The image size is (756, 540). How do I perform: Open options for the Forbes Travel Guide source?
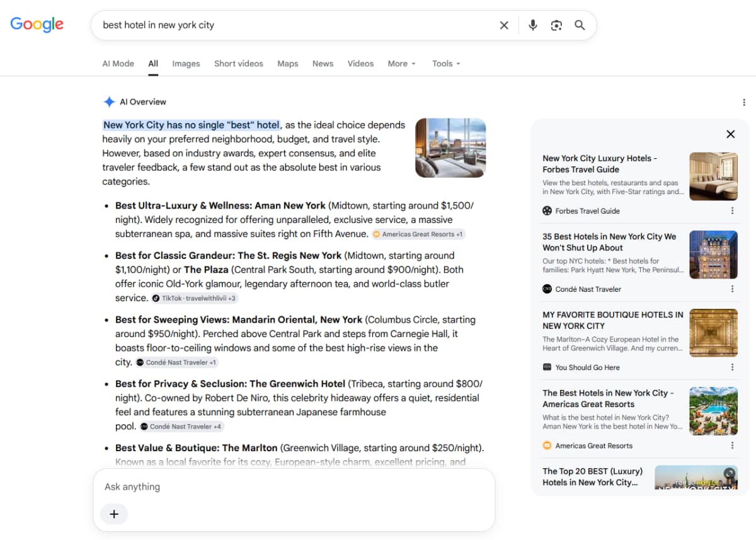(x=732, y=211)
